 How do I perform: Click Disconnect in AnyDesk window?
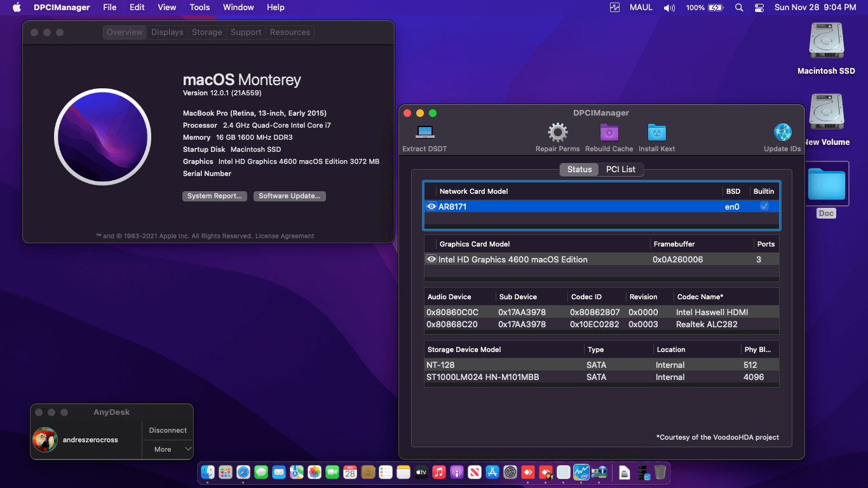(x=168, y=430)
